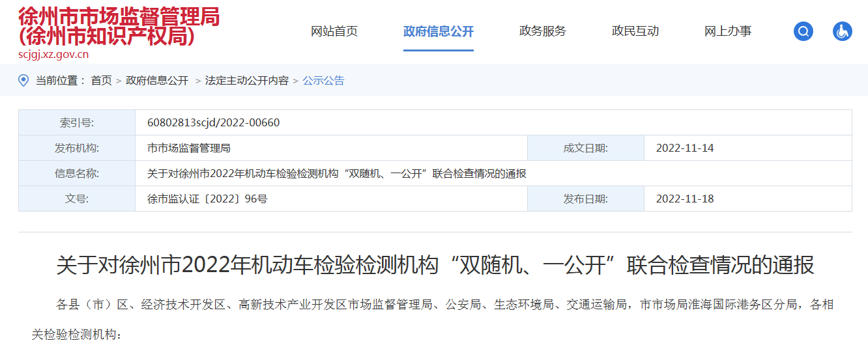
Task: Open the wheelchair accessibility mode icon
Action: [x=843, y=31]
